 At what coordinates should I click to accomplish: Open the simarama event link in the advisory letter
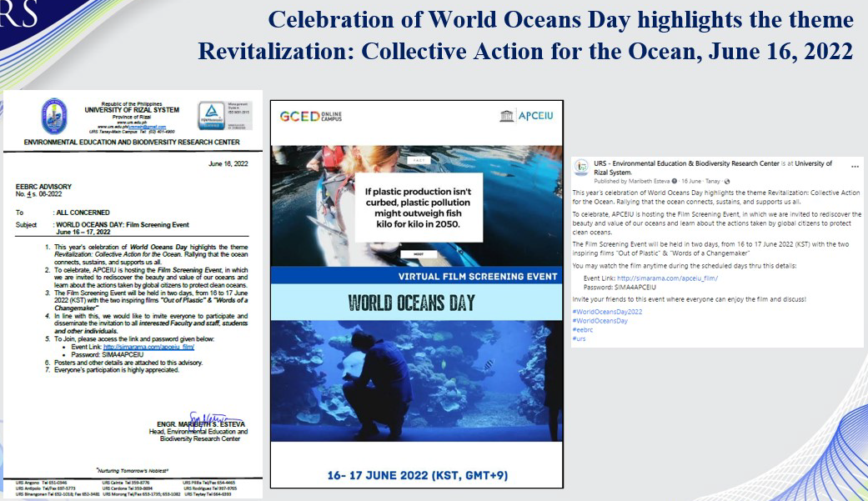coord(148,347)
